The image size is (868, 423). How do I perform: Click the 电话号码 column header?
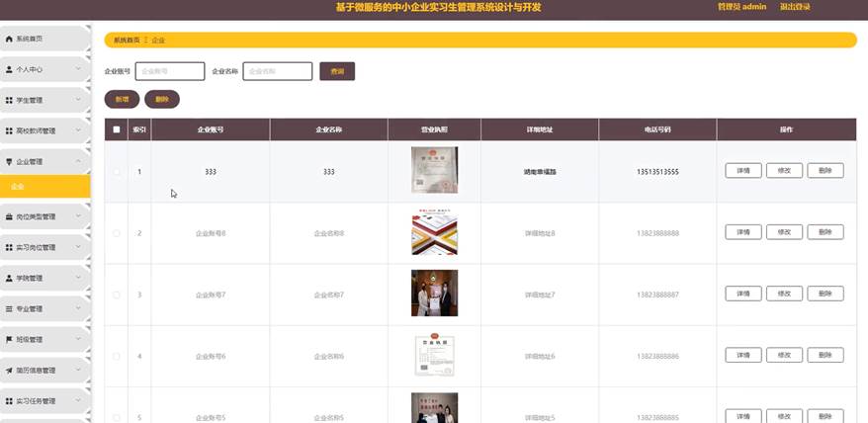tap(657, 129)
